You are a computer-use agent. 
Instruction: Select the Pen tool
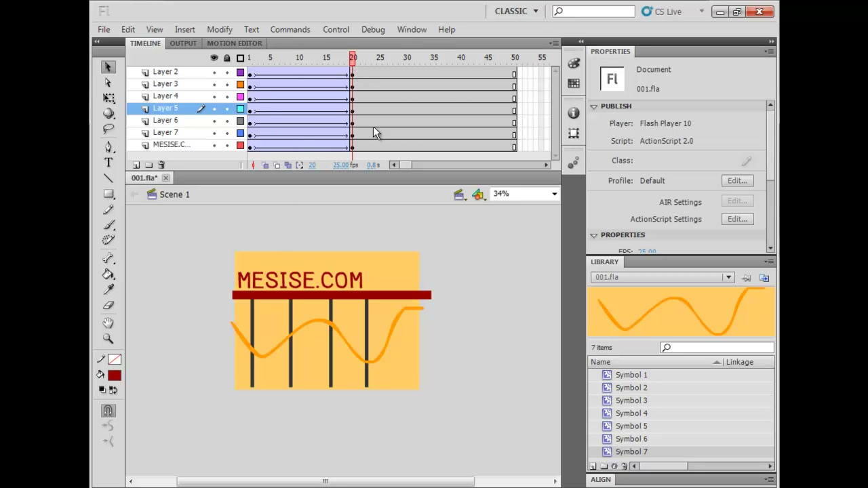point(108,146)
